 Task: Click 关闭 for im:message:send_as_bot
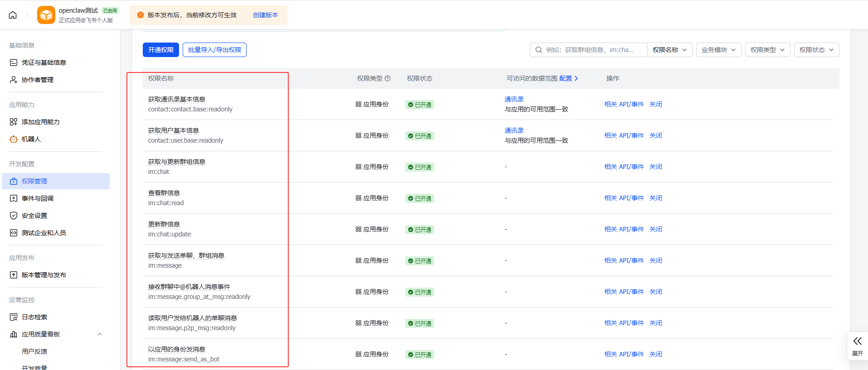click(x=655, y=354)
